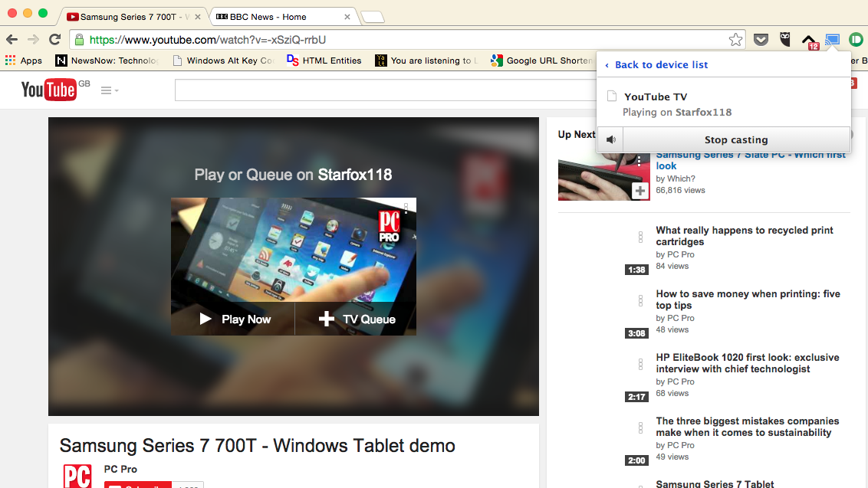
Task: Go back using browser back arrow
Action: (x=12, y=39)
